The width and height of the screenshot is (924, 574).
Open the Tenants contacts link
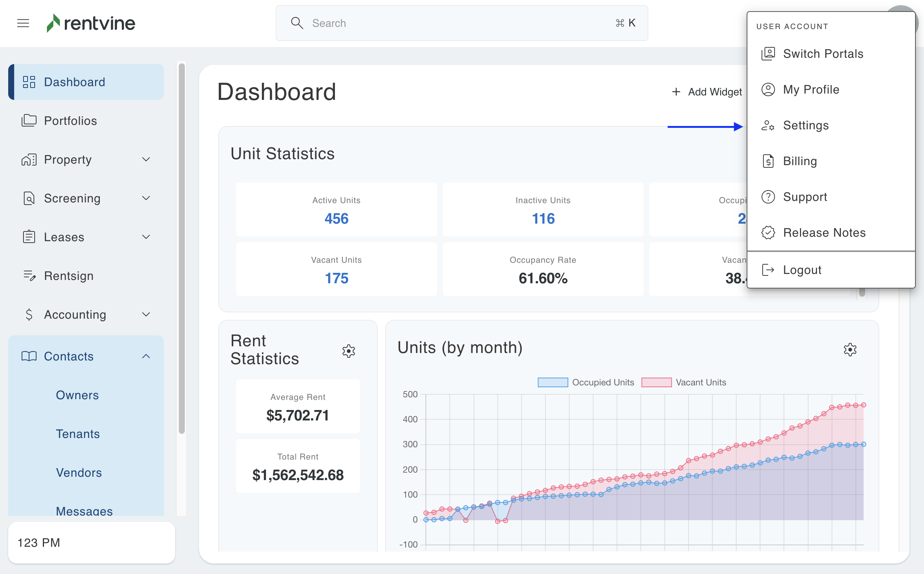click(x=78, y=433)
